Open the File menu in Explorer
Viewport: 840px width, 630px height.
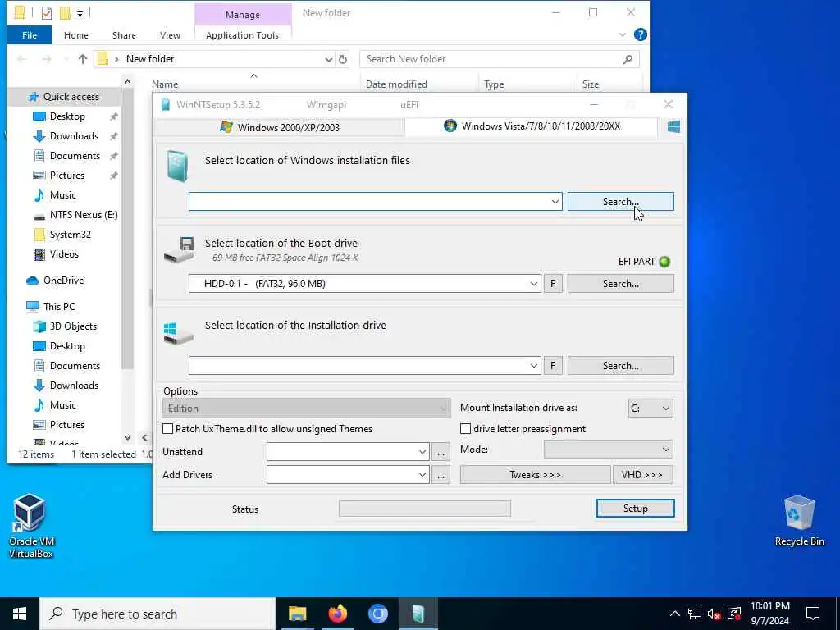(x=30, y=35)
